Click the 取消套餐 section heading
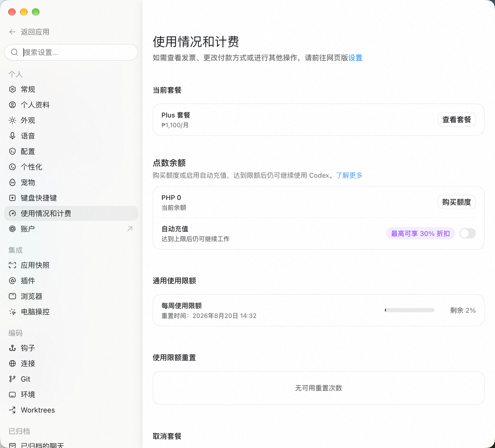The image size is (495, 448). [167, 436]
